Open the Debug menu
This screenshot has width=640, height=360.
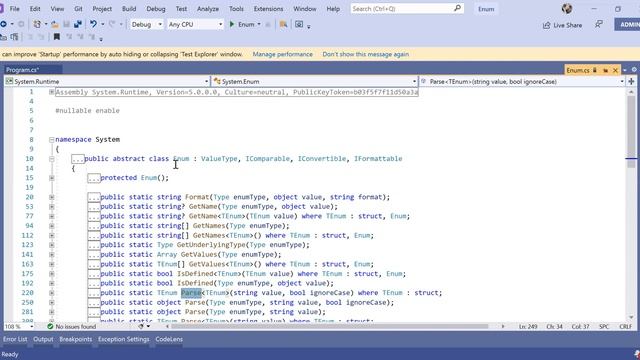156,9
